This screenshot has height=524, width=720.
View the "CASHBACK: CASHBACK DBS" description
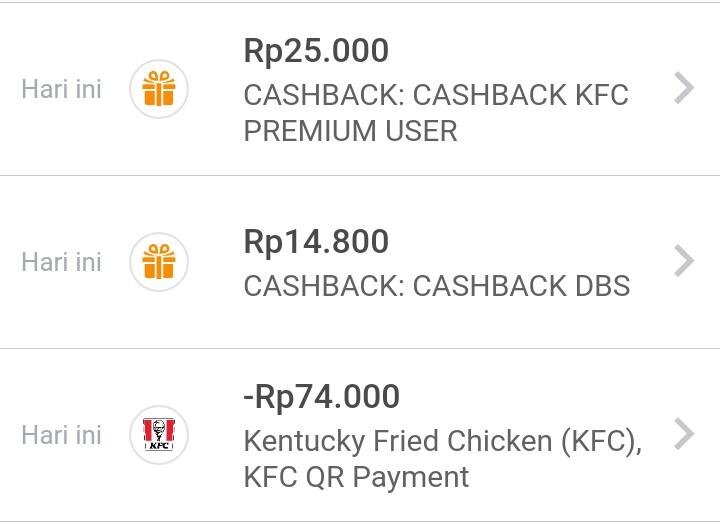coord(436,286)
